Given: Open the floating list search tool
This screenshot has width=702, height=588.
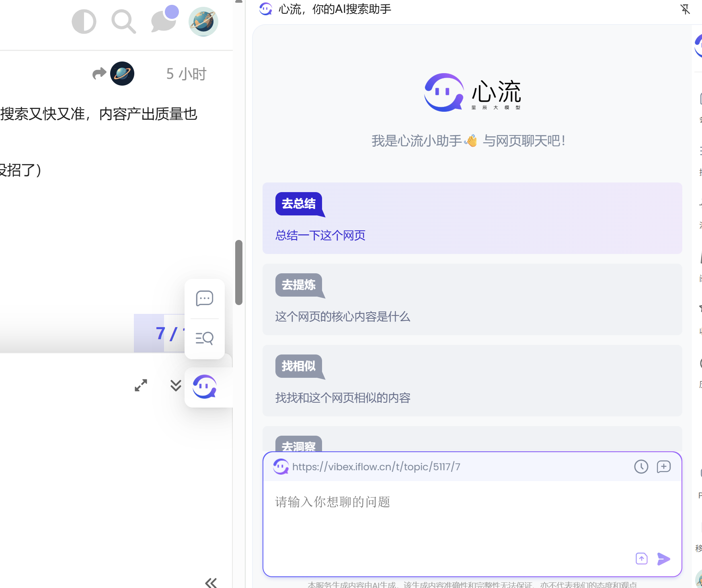Looking at the screenshot, I should [204, 338].
